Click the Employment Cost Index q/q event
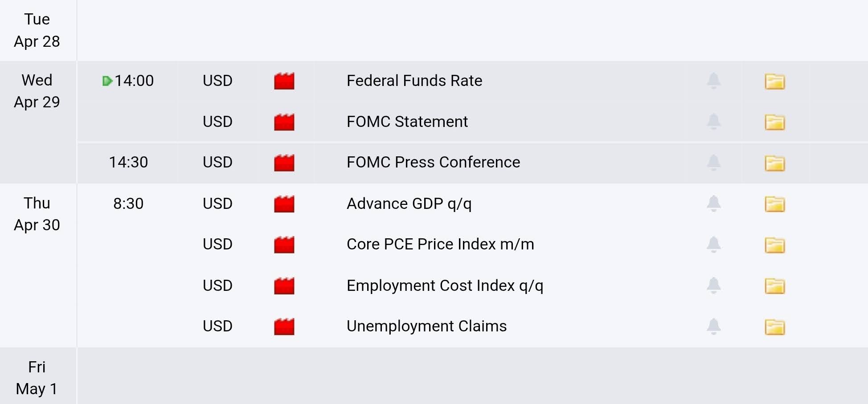Image resolution: width=868 pixels, height=404 pixels. (445, 286)
